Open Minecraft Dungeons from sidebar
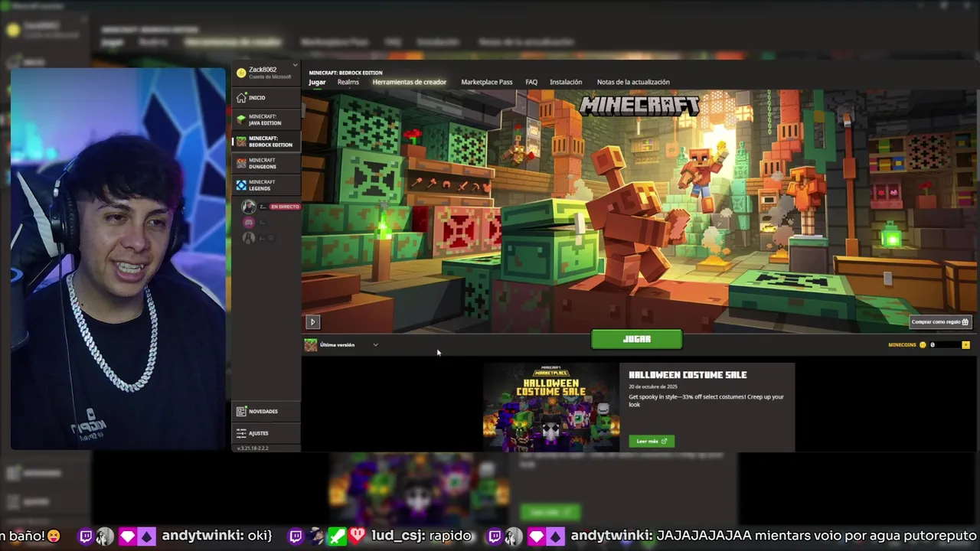The height and width of the screenshot is (551, 980). click(266, 163)
